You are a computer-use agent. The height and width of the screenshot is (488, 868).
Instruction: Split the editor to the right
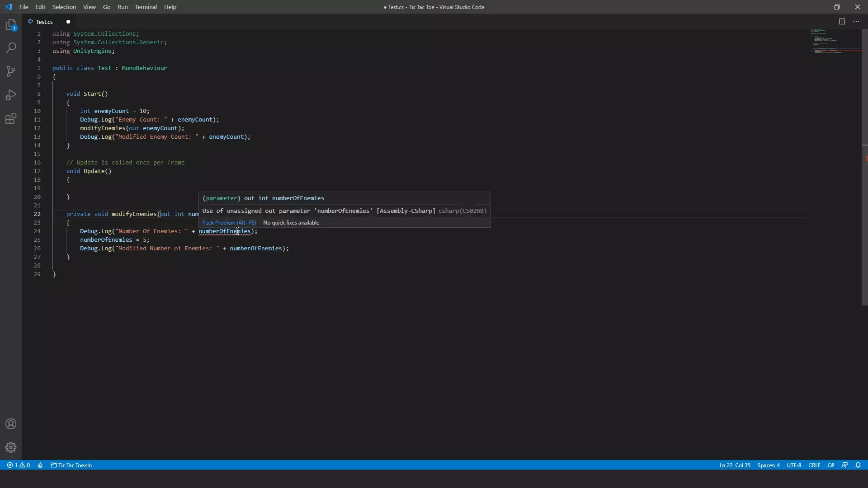842,22
